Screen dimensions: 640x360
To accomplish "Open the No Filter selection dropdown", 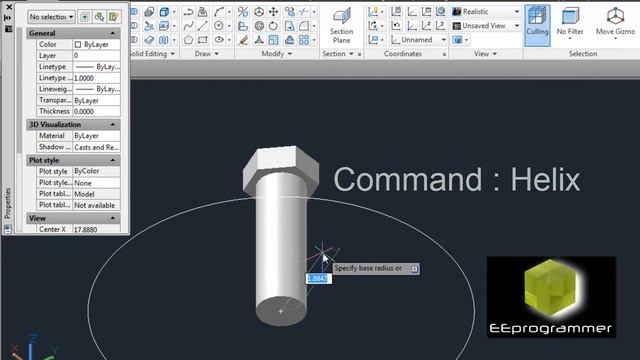I will [x=569, y=25].
